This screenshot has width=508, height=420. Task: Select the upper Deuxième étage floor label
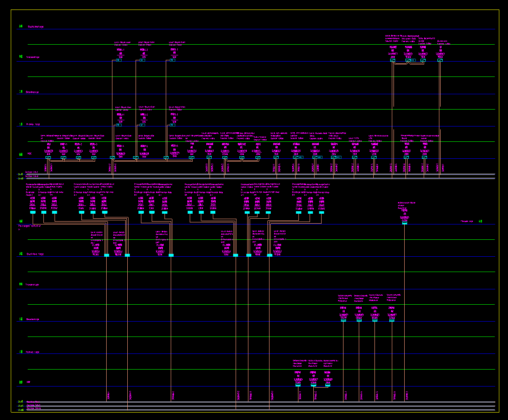pos(32,92)
